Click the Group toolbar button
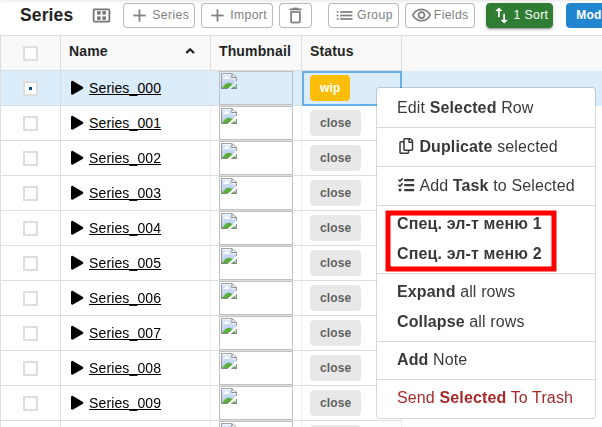The image size is (602, 427). click(363, 16)
